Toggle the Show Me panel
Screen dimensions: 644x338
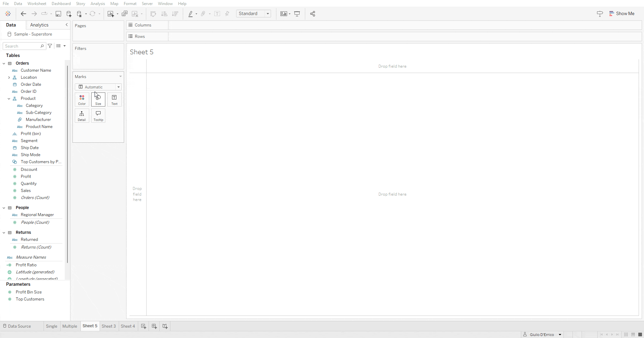click(622, 14)
